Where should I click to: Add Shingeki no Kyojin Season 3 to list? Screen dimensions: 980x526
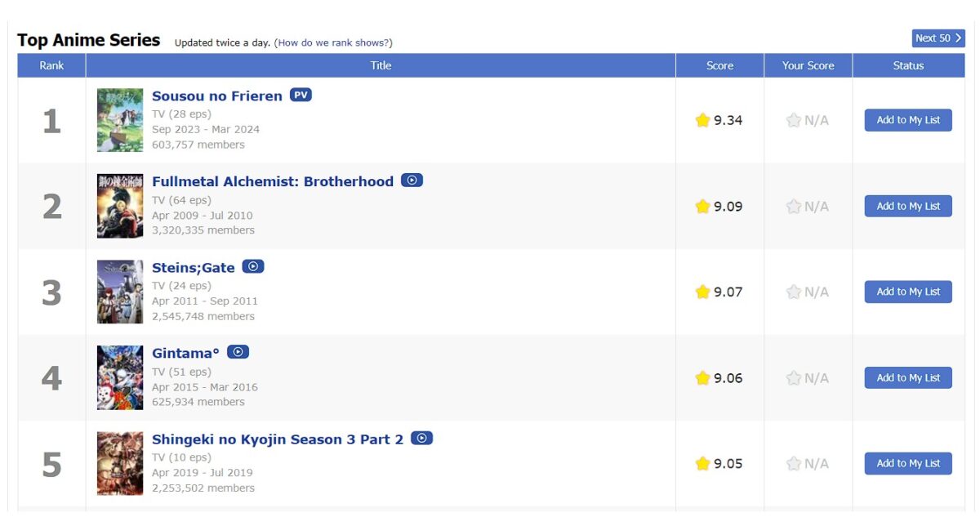[x=908, y=463]
